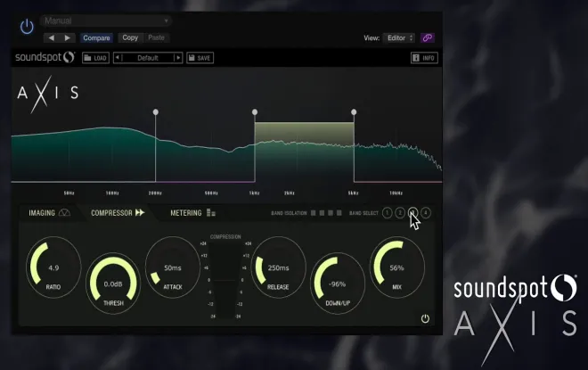
Task: Click the RATIO knob showing 4.9
Action: coord(53,267)
